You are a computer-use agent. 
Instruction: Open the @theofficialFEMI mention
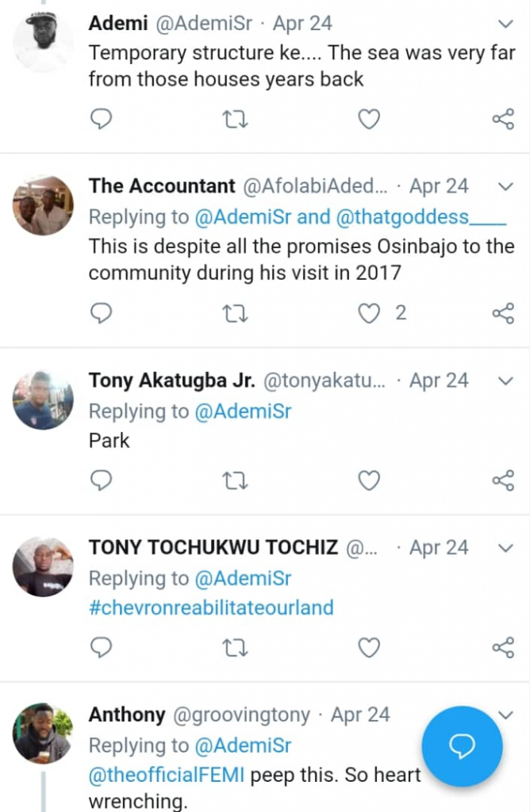pyautogui.click(x=166, y=775)
